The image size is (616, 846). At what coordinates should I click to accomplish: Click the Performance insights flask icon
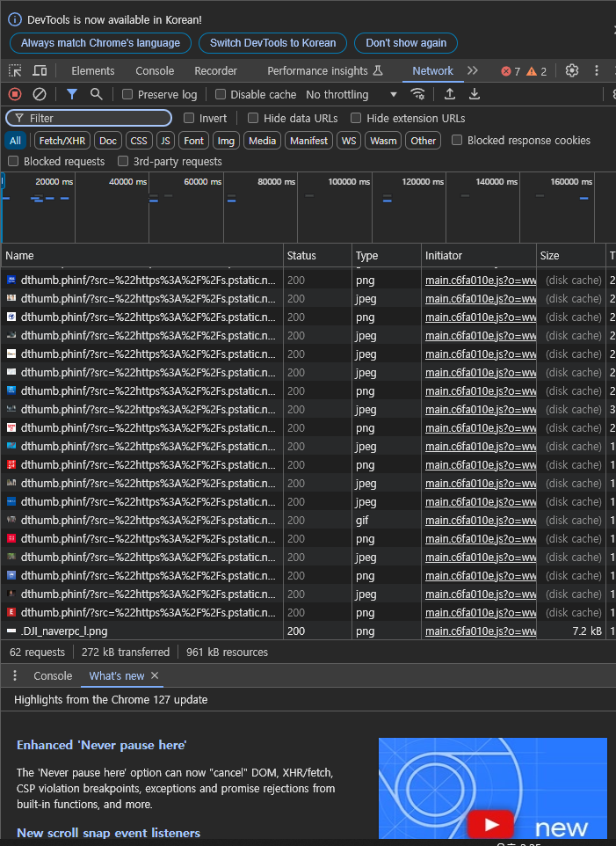379,70
